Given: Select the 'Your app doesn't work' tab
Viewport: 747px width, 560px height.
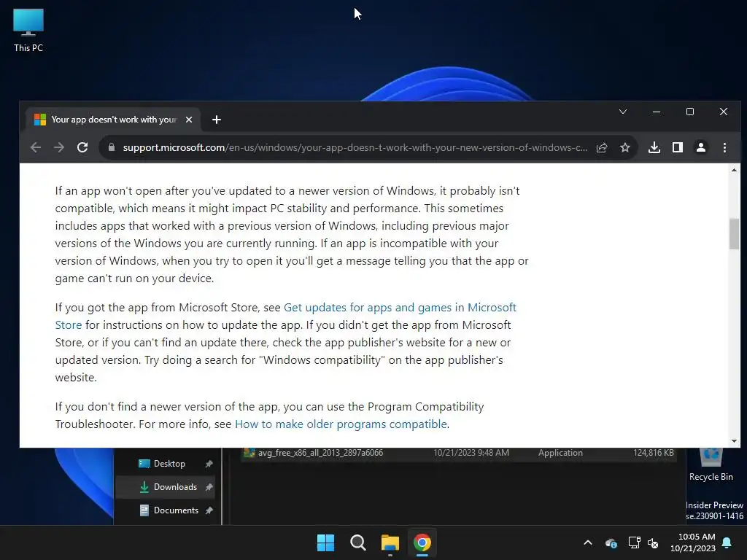Looking at the screenshot, I should click(x=113, y=120).
